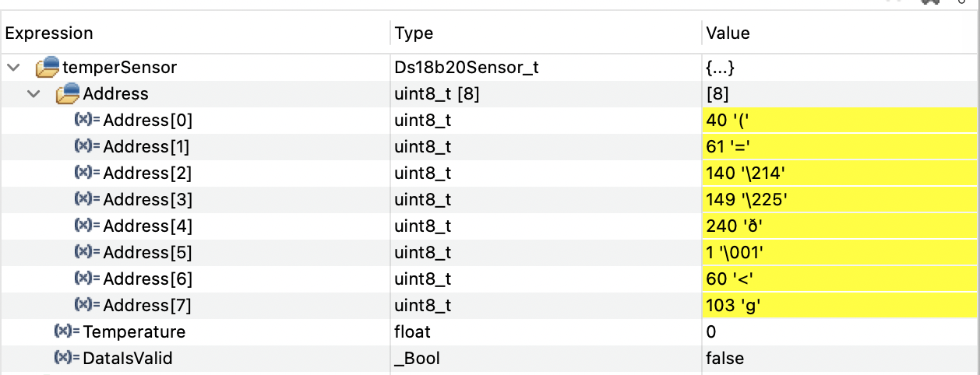Collapse the Address array node
980x375 pixels.
[33, 94]
